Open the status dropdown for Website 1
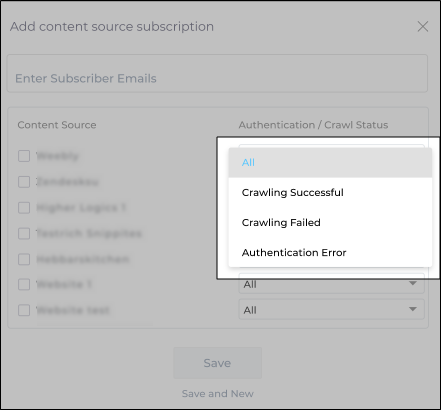The image size is (441, 410). pos(331,284)
